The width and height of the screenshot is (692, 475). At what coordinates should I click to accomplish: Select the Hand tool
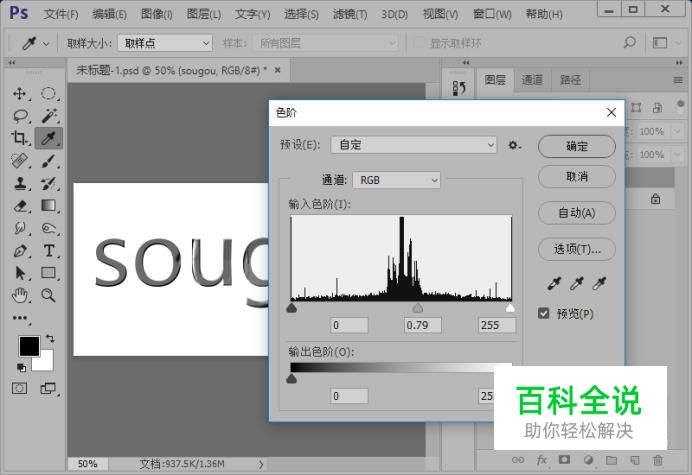[20, 295]
